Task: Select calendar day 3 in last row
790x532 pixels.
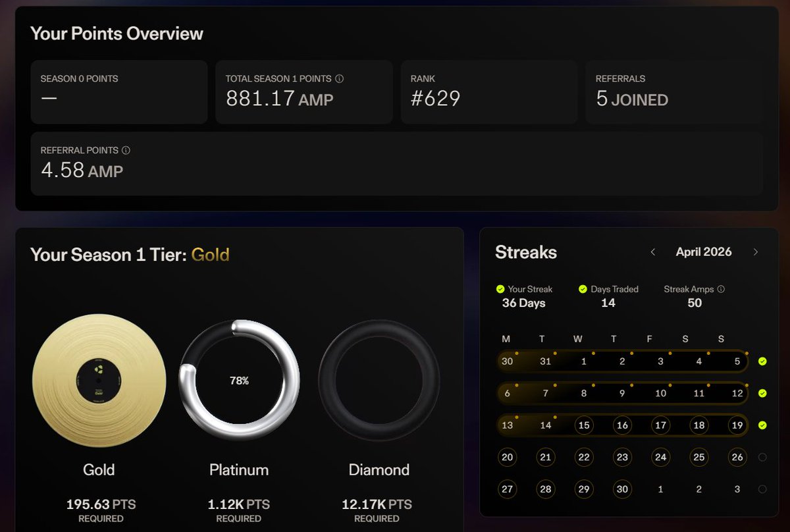Action: (737, 489)
